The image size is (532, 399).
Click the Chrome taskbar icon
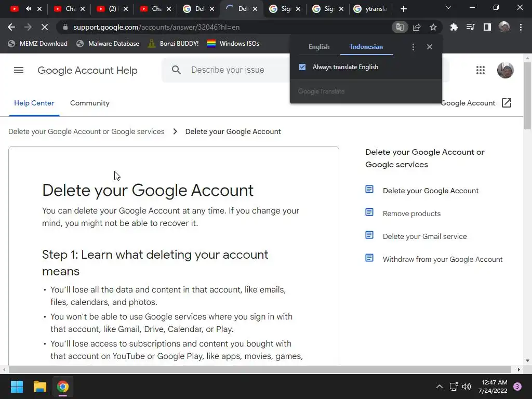coord(63,387)
